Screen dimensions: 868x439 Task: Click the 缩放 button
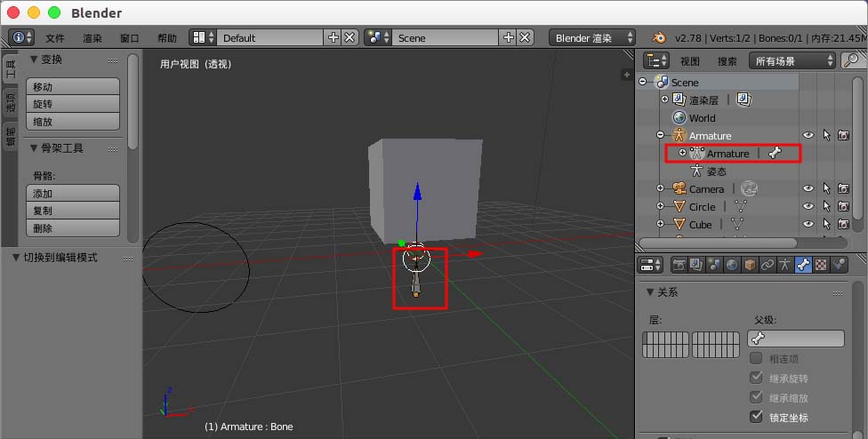73,121
